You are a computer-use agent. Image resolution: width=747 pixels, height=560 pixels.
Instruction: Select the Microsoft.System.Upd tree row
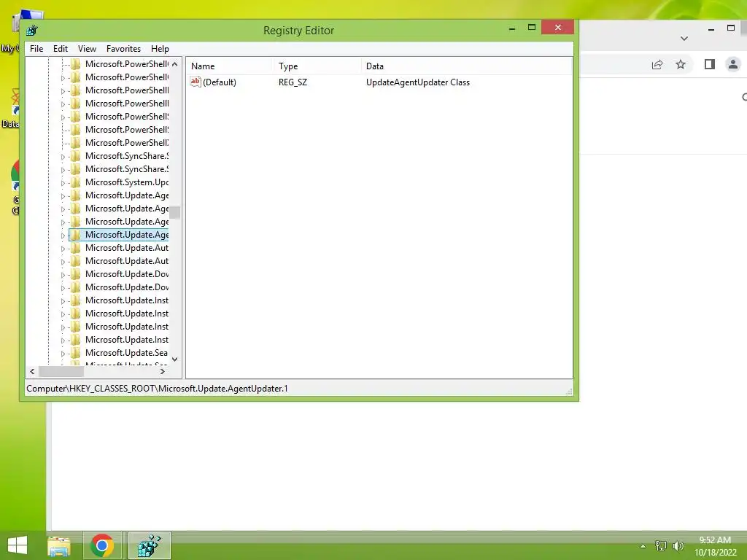(x=127, y=182)
